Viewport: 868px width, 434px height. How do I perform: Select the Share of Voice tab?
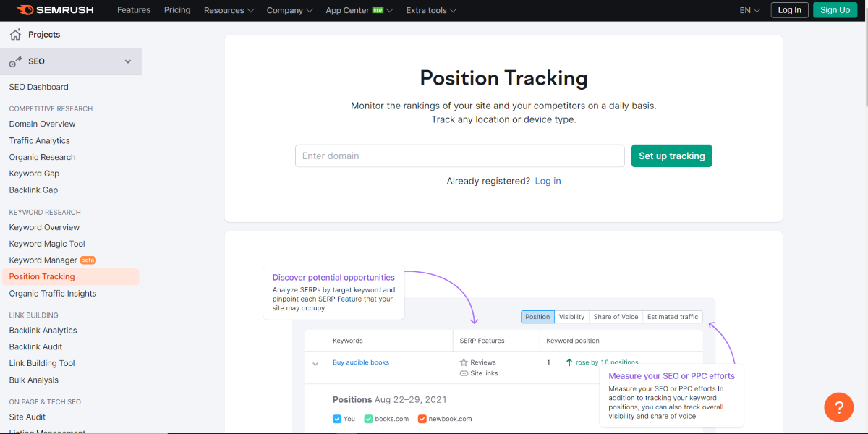(x=616, y=317)
